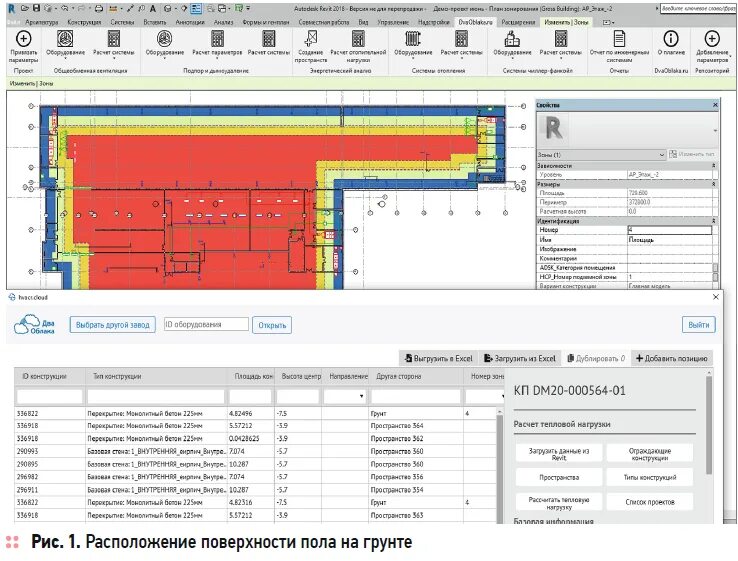Switch to the DvaOblaka.ru ribbon tab

coord(475,22)
